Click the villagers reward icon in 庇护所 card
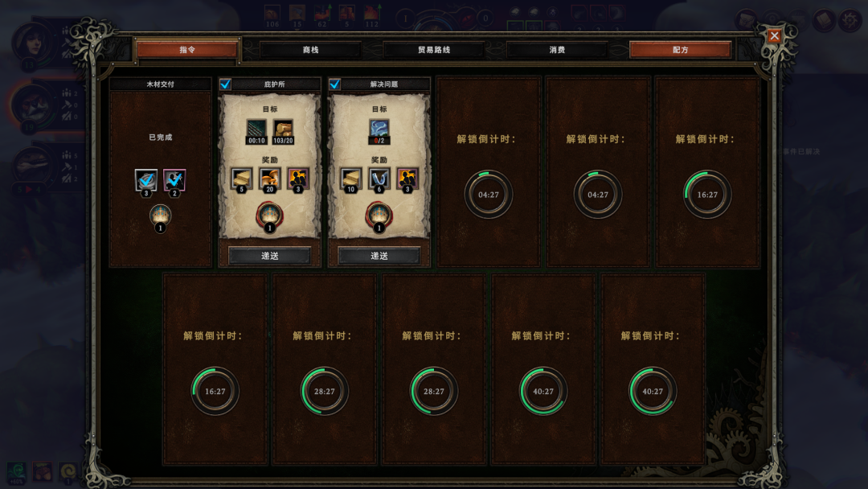 coord(298,179)
